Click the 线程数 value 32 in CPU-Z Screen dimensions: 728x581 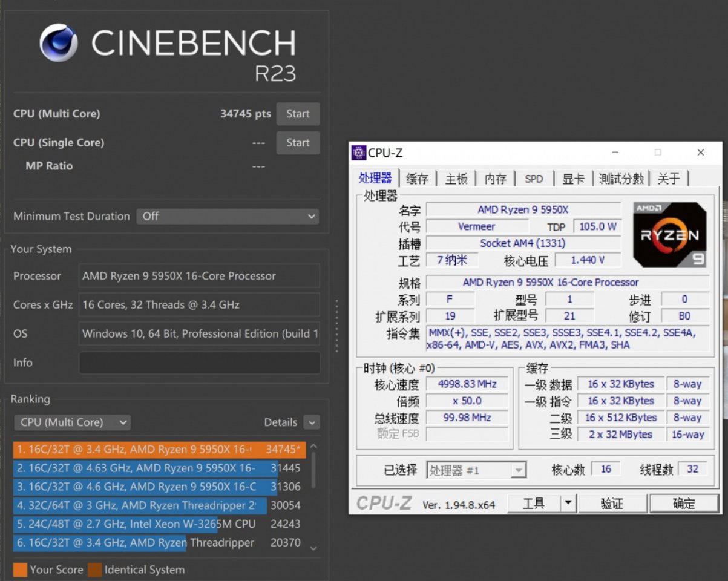(693, 469)
